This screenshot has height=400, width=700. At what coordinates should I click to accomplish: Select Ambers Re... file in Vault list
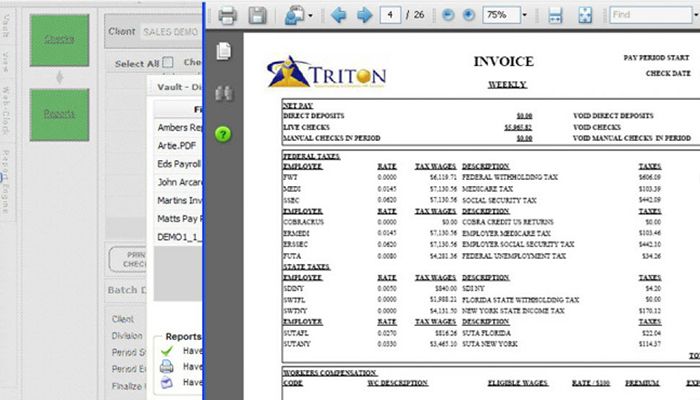pos(179,127)
